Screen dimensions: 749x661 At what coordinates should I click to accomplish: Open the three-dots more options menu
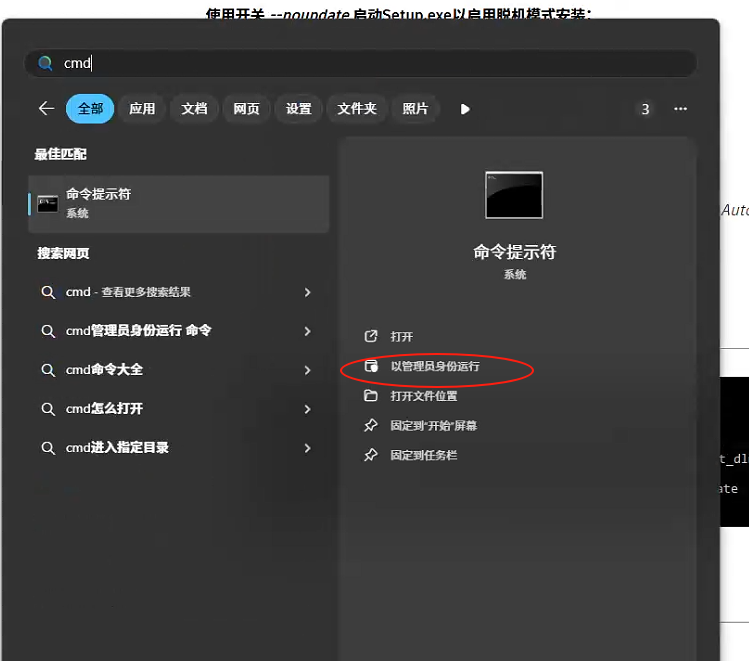click(x=680, y=109)
